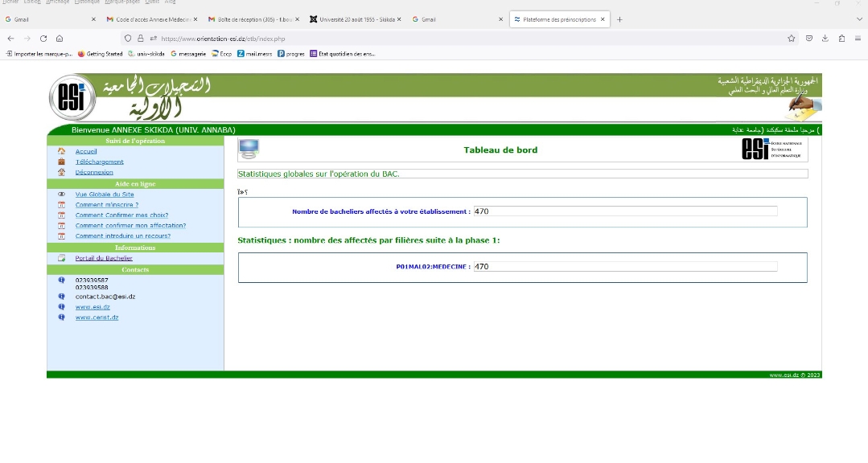Reload the page with the refresh icon
Viewport: 868px width, 463px height.
(43, 38)
